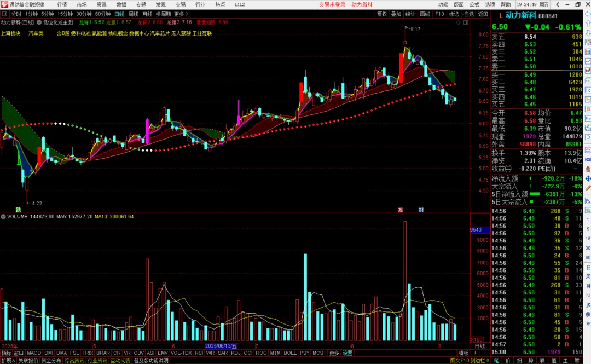Click 图文F10 link at bottom
Image resolution: width=591 pixels, height=364 pixels.
tap(459, 361)
